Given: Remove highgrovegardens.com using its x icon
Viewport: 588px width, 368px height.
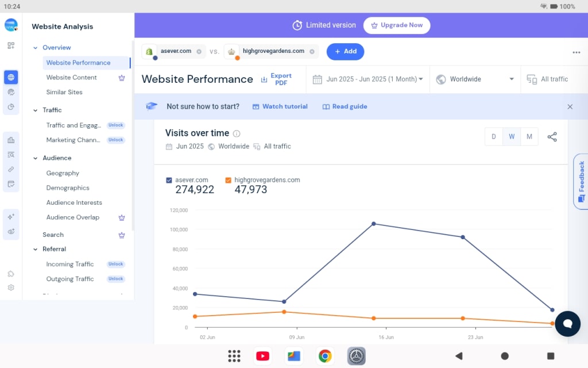Looking at the screenshot, I should click(312, 51).
